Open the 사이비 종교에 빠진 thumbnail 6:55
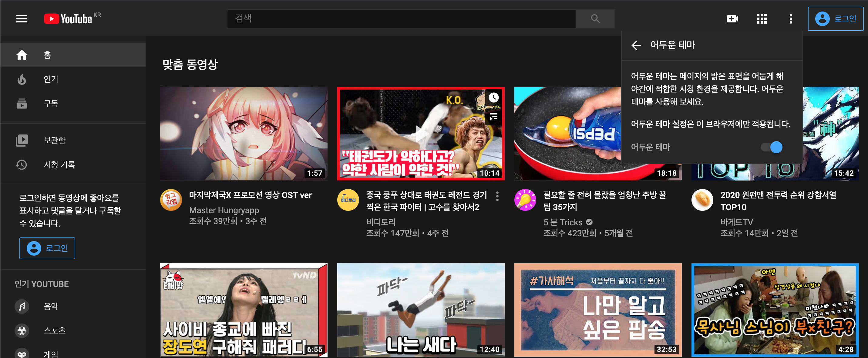Screen dimensions: 868x358 pos(244,310)
